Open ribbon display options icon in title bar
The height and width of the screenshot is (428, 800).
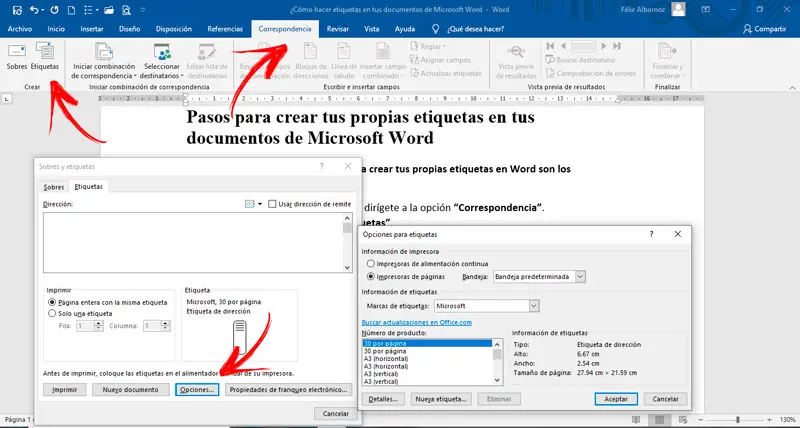coord(706,9)
